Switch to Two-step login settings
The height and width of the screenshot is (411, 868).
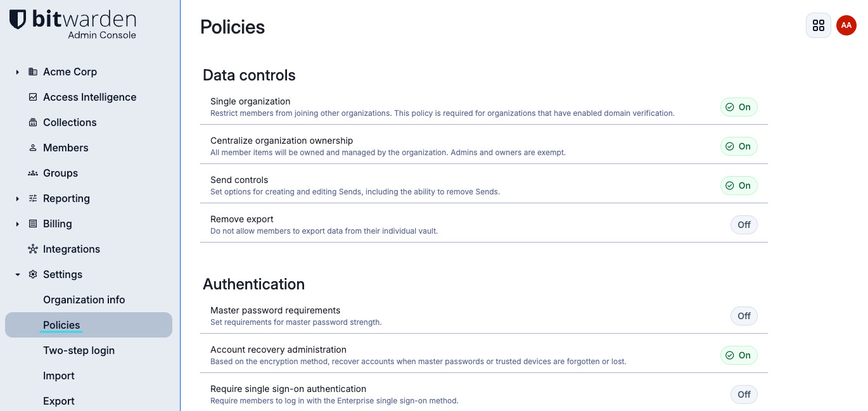[79, 350]
